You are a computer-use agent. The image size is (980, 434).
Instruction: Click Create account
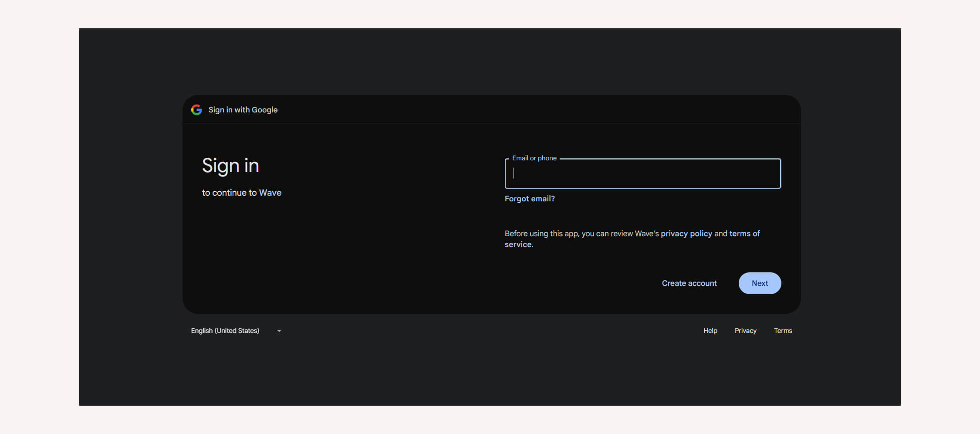tap(689, 283)
